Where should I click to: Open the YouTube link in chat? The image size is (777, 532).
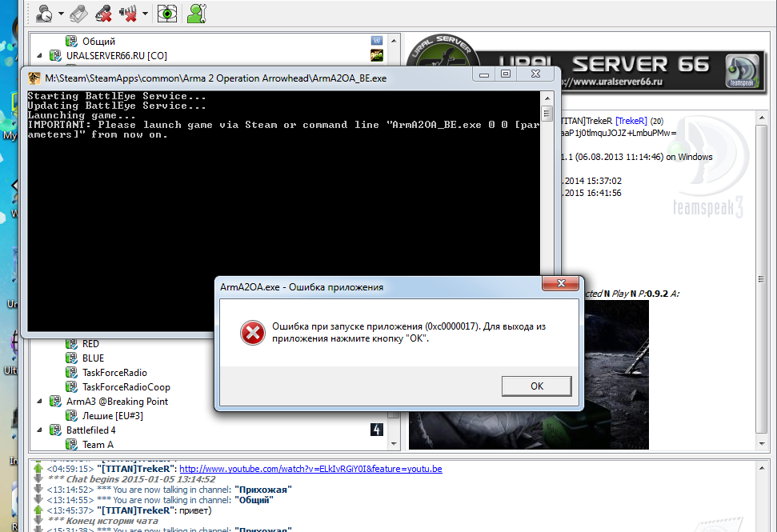click(x=310, y=469)
